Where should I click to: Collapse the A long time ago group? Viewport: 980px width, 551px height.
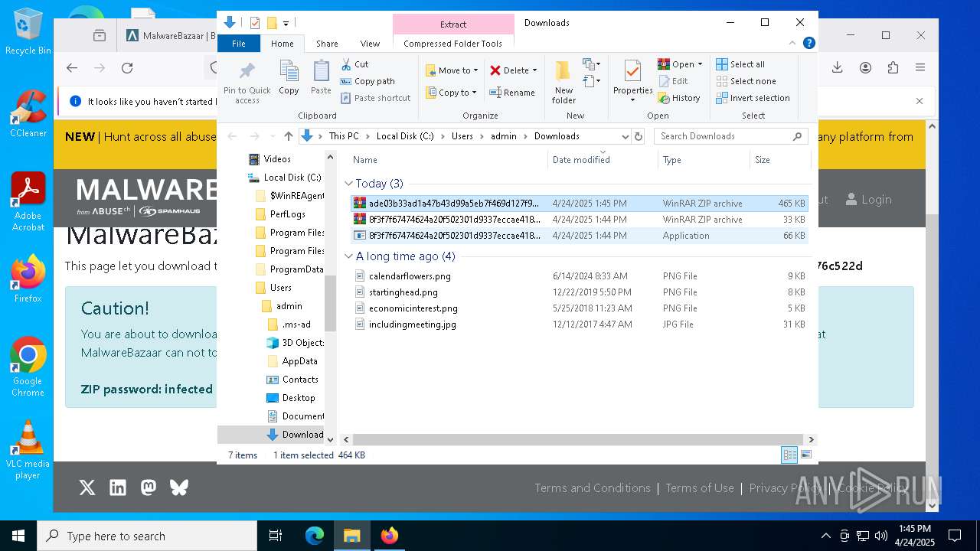(348, 256)
